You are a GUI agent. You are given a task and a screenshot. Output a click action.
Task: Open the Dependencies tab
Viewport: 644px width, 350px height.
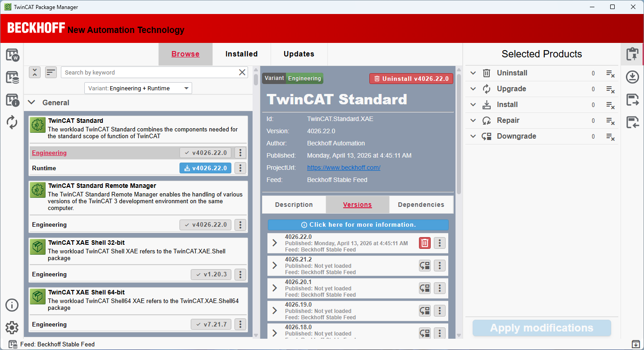(421, 205)
